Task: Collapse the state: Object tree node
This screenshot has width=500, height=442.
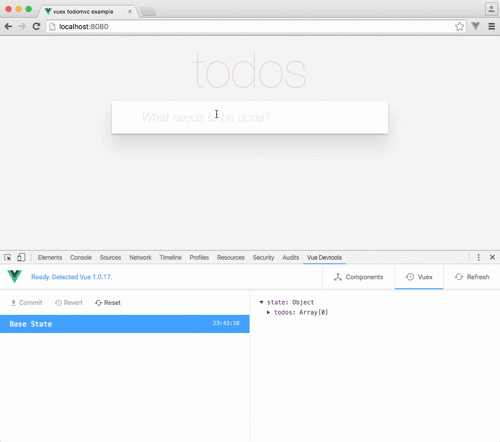Action: point(262,302)
